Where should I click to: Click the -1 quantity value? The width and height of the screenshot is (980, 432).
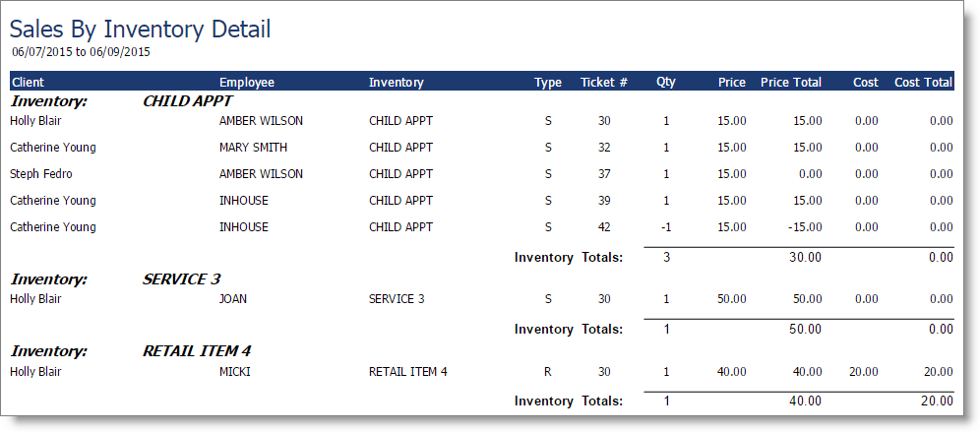(x=665, y=227)
